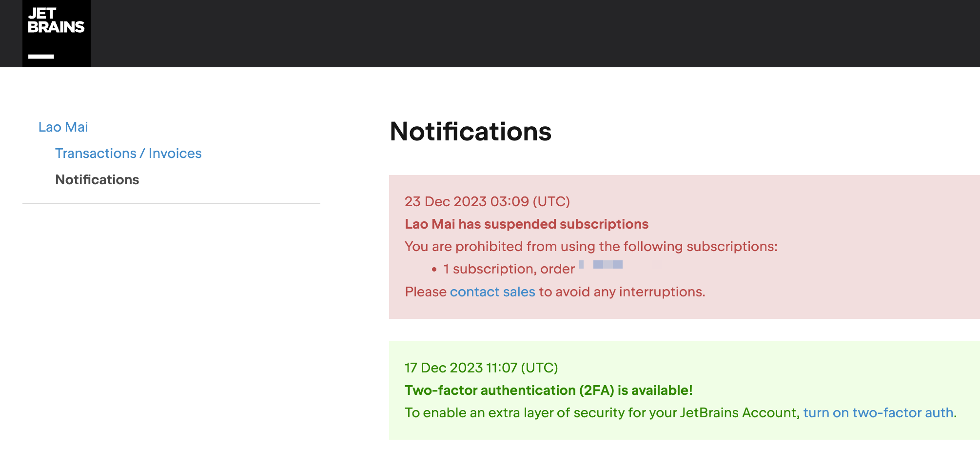
Task: Click the extra layer of security sentence
Action: click(x=602, y=413)
